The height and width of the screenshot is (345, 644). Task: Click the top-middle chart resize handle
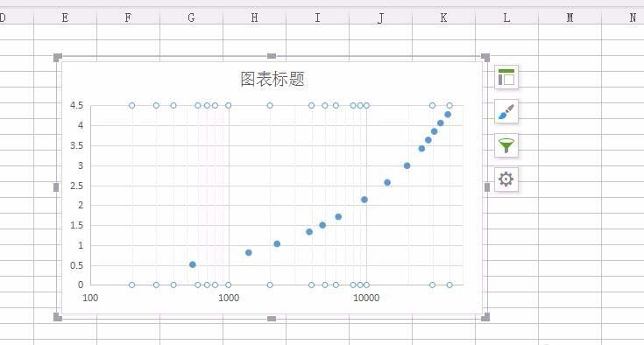coord(272,56)
